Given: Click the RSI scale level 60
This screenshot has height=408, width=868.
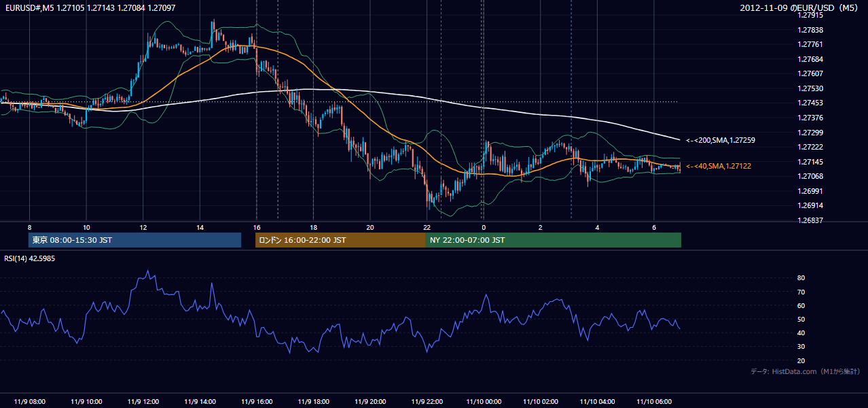Looking at the screenshot, I should point(801,305).
